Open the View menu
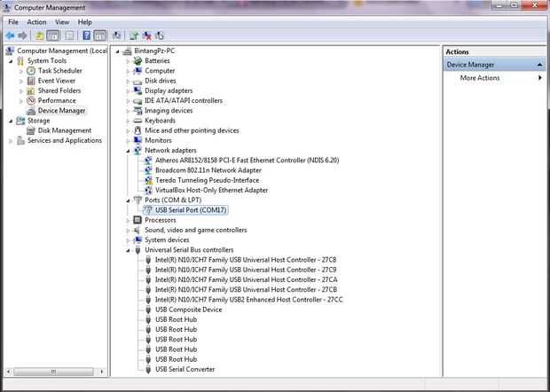The image size is (550, 392). [x=62, y=22]
